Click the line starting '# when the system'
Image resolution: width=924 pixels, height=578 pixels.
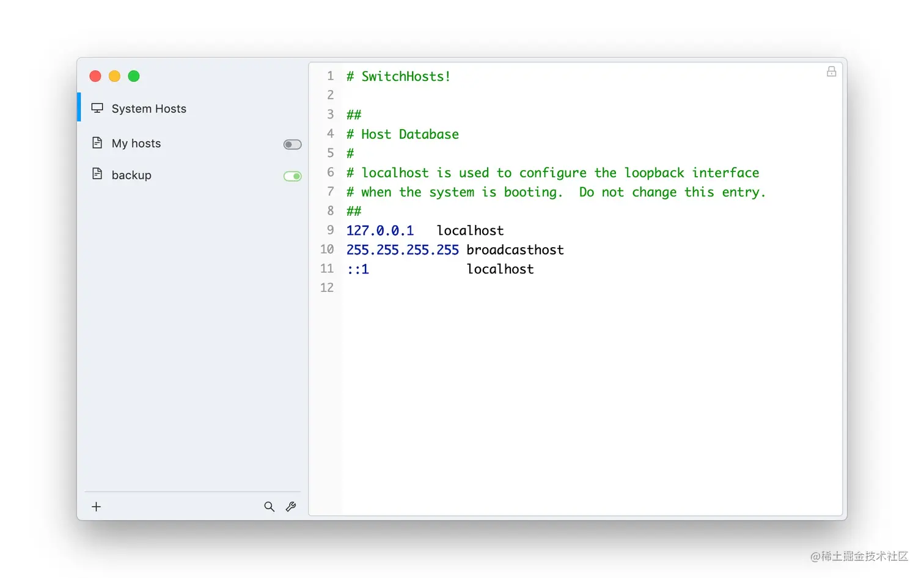[556, 192]
